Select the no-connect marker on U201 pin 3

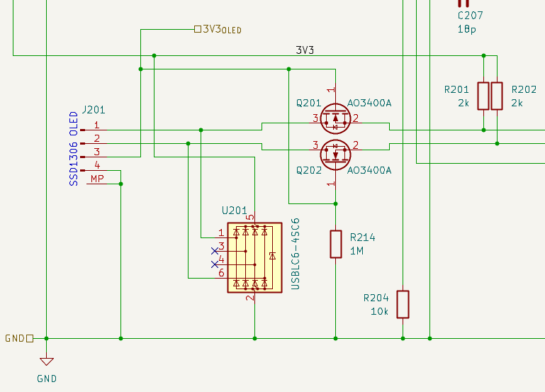(215, 251)
